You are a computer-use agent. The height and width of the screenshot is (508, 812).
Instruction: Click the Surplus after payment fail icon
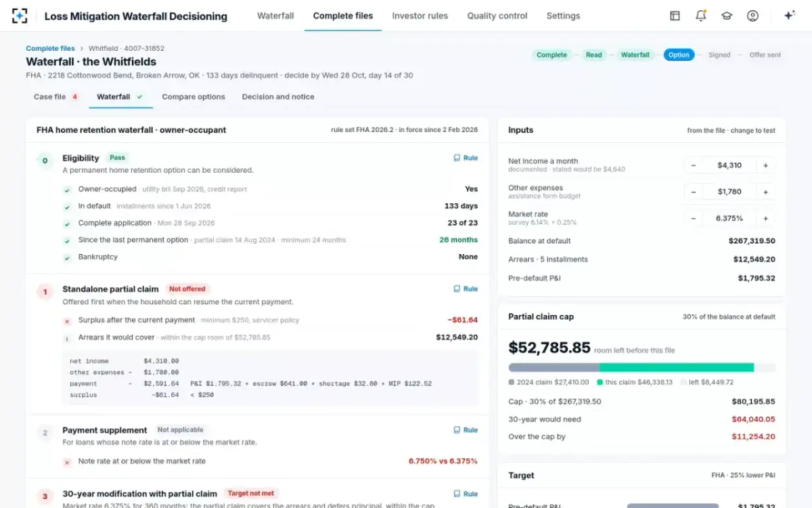click(x=67, y=321)
